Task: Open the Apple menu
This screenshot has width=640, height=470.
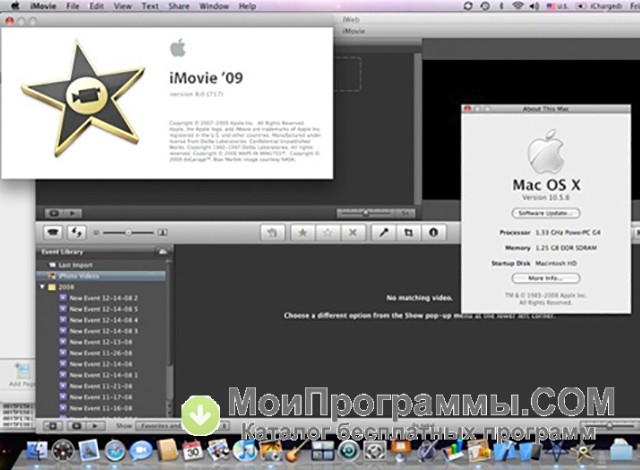Action: click(16, 6)
